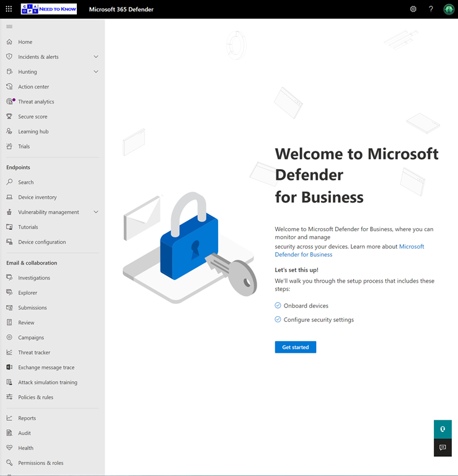Collapse the navigation hamburger menu

(9, 27)
